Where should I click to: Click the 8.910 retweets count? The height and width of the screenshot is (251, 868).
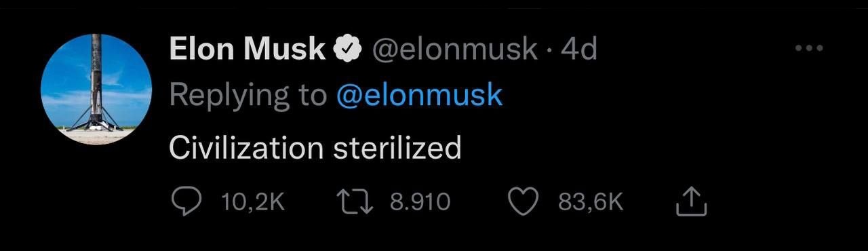[420, 202]
